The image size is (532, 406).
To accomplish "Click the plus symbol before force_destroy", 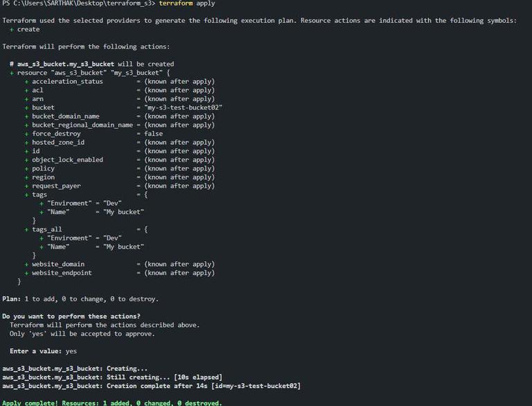I will click(26, 134).
